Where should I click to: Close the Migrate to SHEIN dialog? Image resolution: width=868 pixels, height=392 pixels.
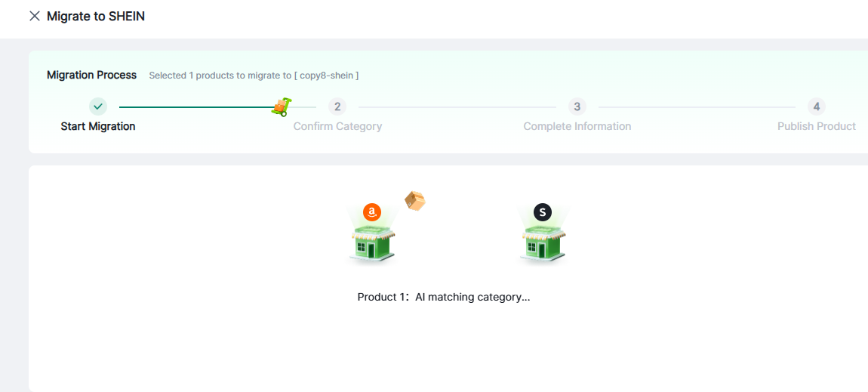[34, 16]
